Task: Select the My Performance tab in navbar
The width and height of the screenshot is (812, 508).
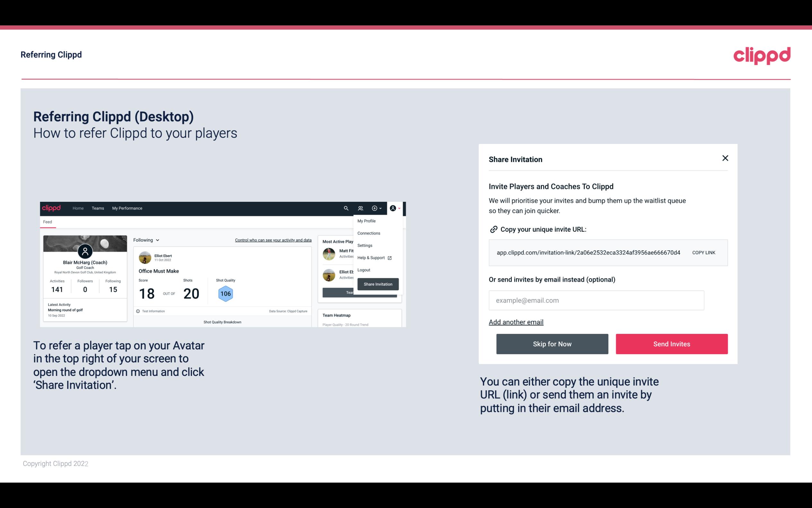Action: (x=127, y=208)
